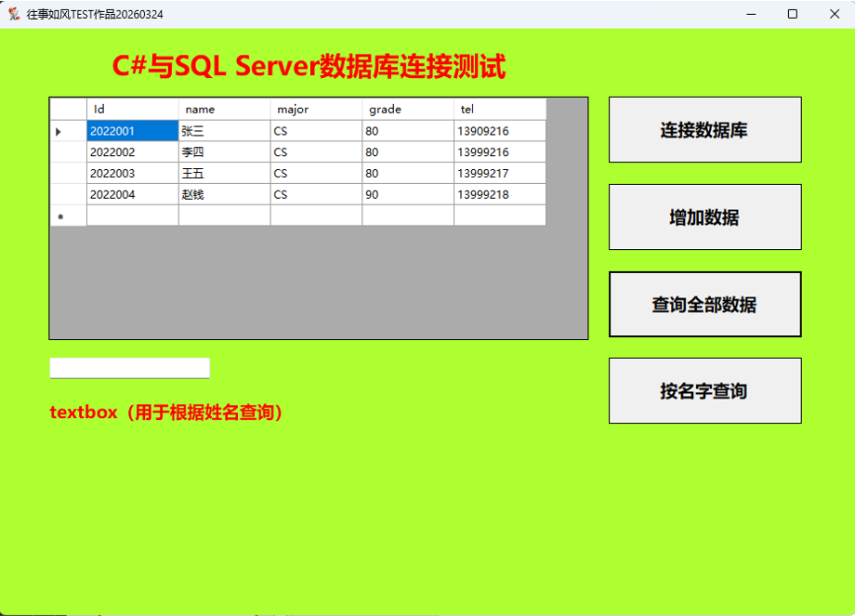Select the new row asterisk header
Viewport: 855px width, 616px height.
pos(68,216)
